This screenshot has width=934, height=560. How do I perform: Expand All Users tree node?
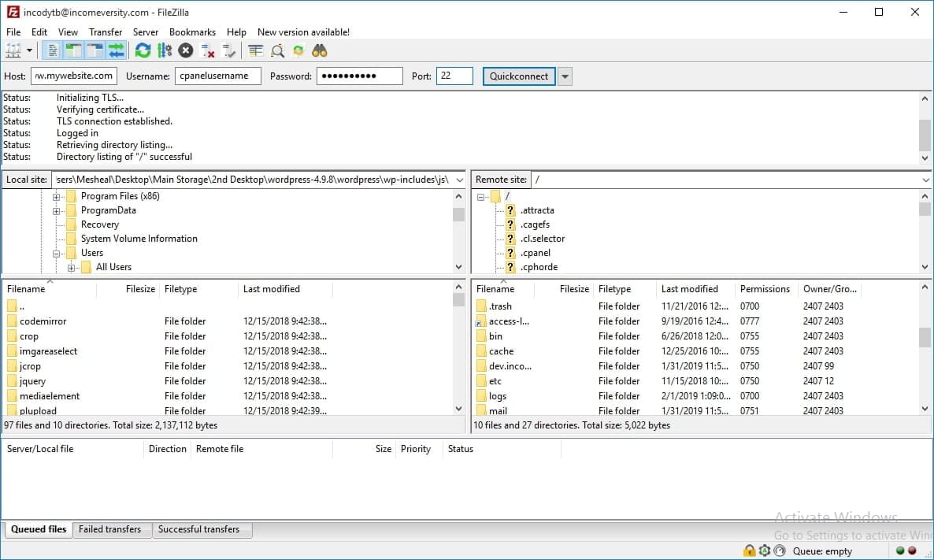(71, 268)
